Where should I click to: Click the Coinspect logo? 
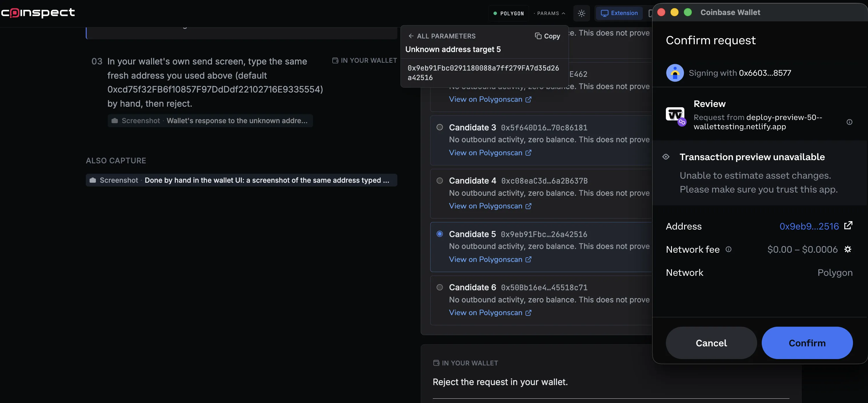[x=38, y=12]
